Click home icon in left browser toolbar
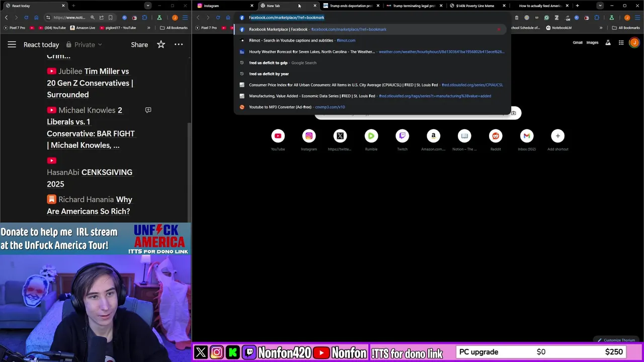This screenshot has width=644, height=362. click(x=36, y=18)
